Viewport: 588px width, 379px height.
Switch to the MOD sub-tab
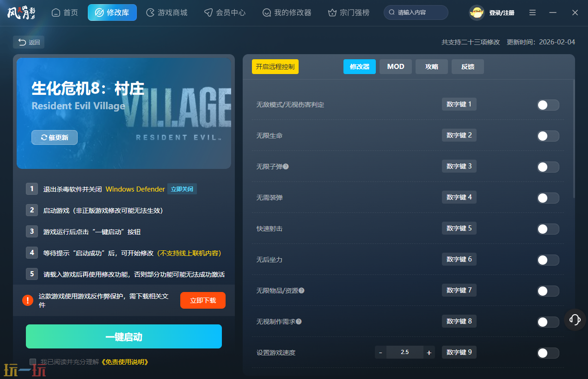pos(396,67)
